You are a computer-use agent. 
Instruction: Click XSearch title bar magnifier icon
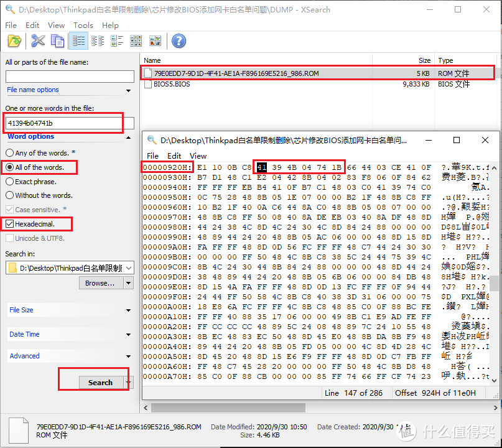pyautogui.click(x=10, y=9)
